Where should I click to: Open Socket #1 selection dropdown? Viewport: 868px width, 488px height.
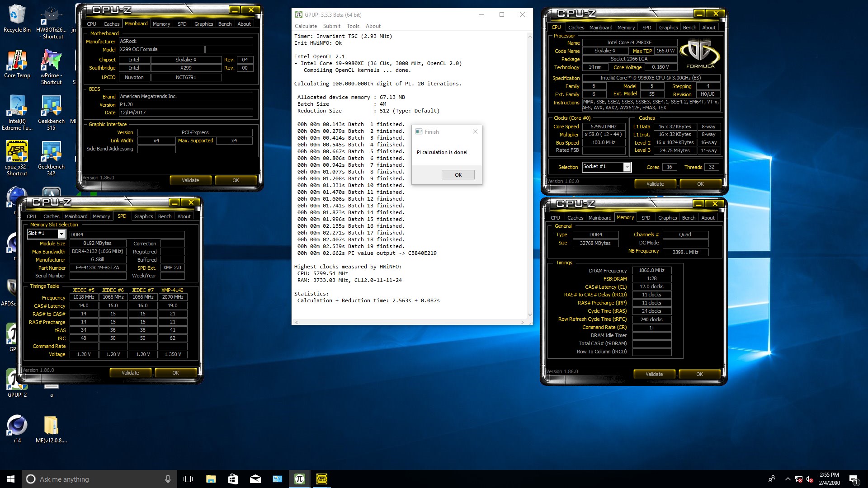click(x=627, y=167)
